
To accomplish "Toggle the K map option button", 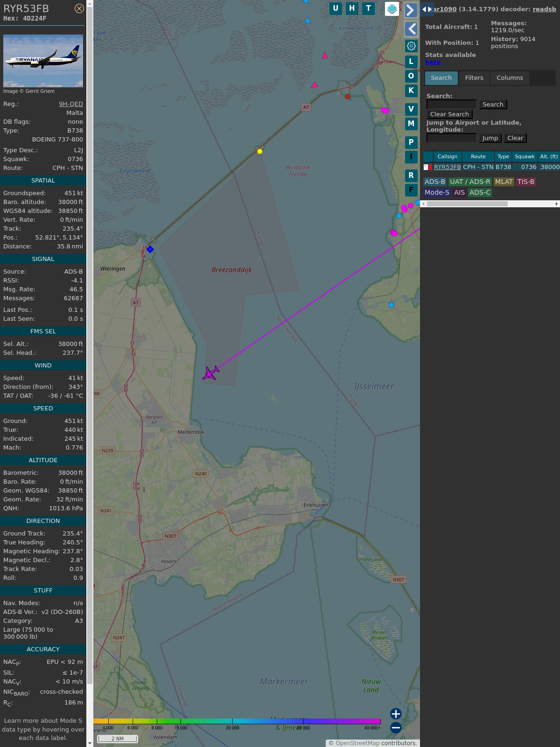I will [411, 91].
